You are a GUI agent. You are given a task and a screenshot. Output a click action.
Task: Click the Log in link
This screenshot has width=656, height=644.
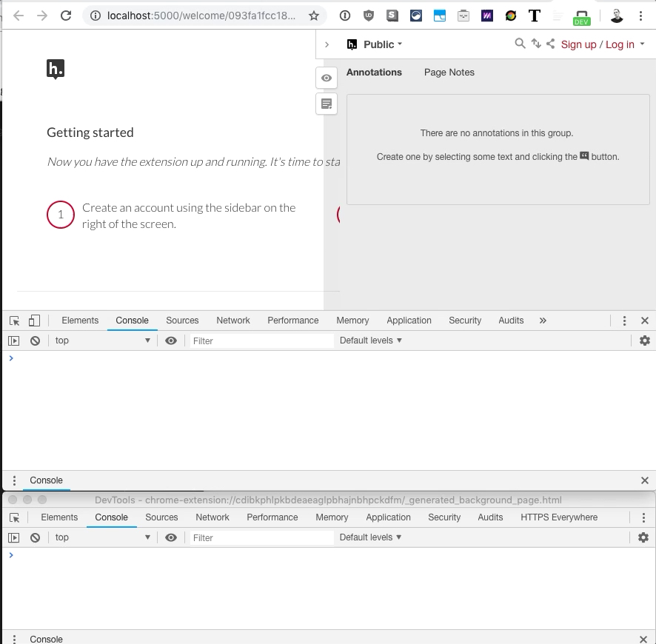(x=620, y=44)
